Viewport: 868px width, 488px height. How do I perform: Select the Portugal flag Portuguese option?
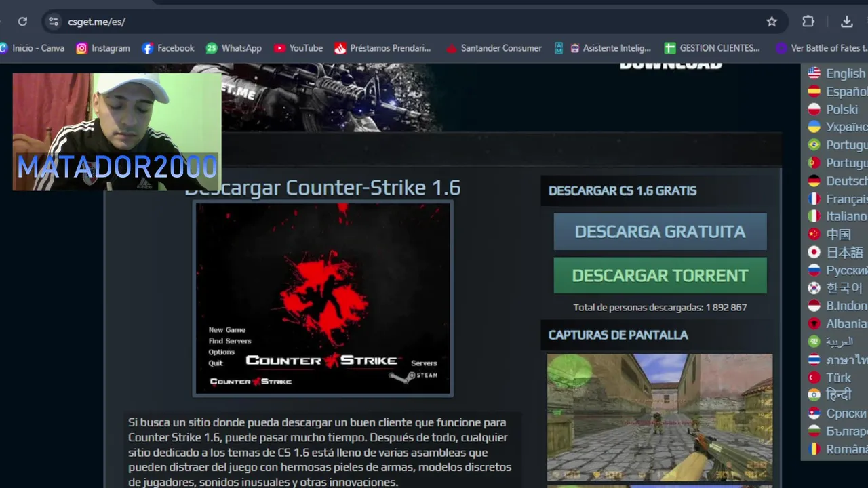point(837,163)
